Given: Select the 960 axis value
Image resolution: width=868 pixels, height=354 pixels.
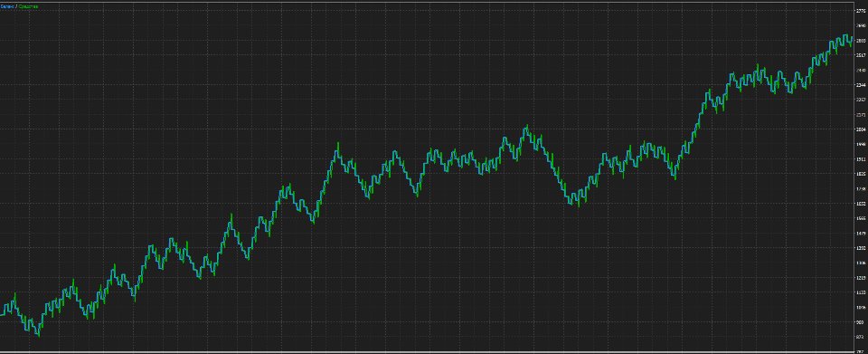Looking at the screenshot, I should (x=861, y=322).
